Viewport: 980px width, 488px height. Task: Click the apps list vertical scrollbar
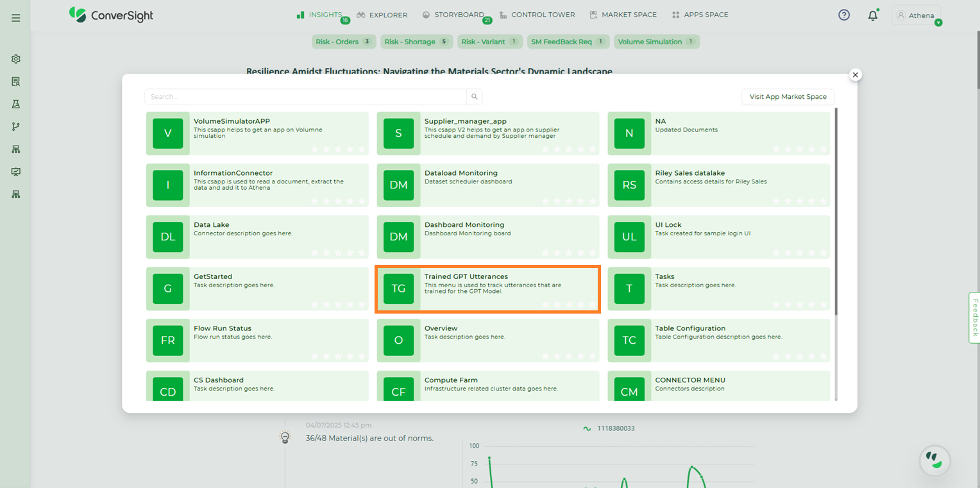pos(836,212)
